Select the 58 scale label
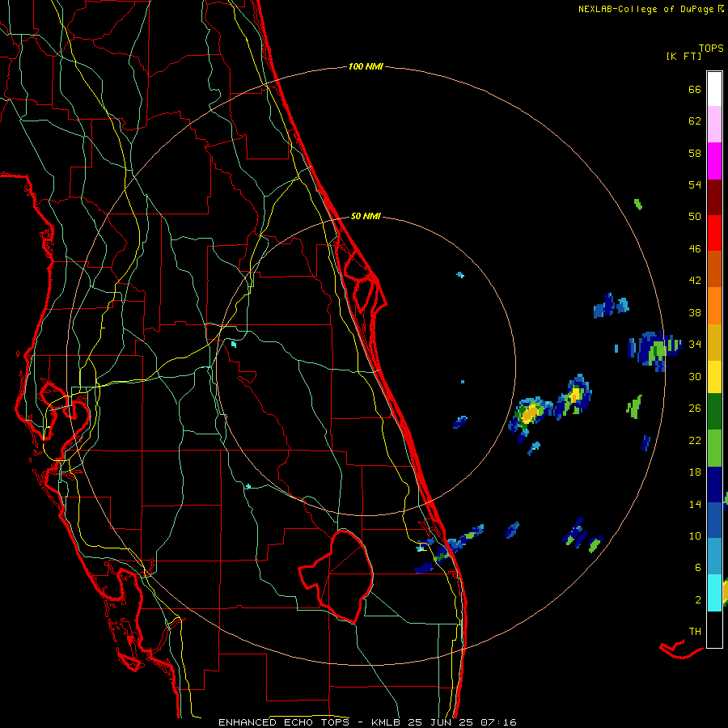This screenshot has width=728, height=728. (x=695, y=153)
